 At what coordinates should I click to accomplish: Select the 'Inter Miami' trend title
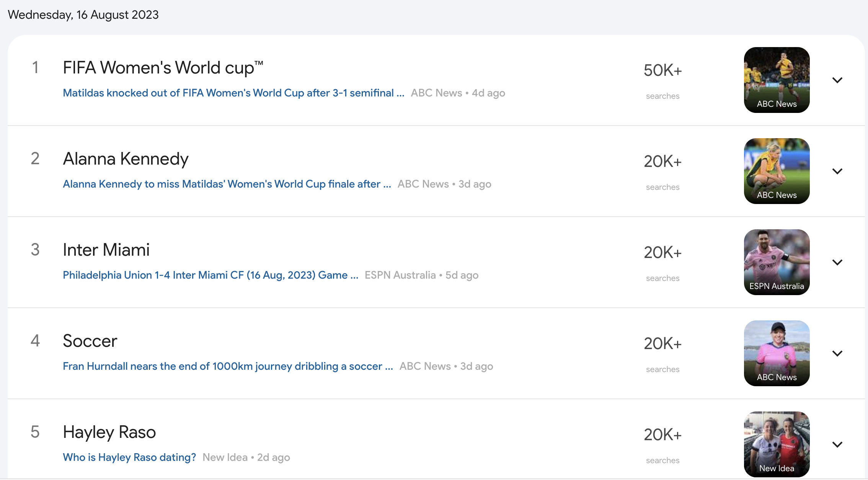point(106,250)
